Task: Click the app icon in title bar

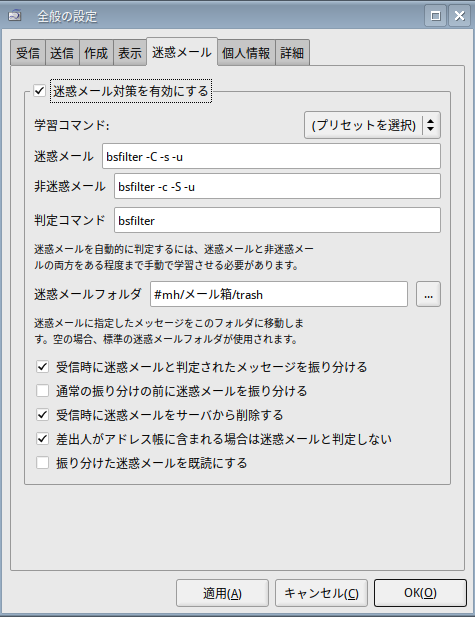Action: point(15,16)
